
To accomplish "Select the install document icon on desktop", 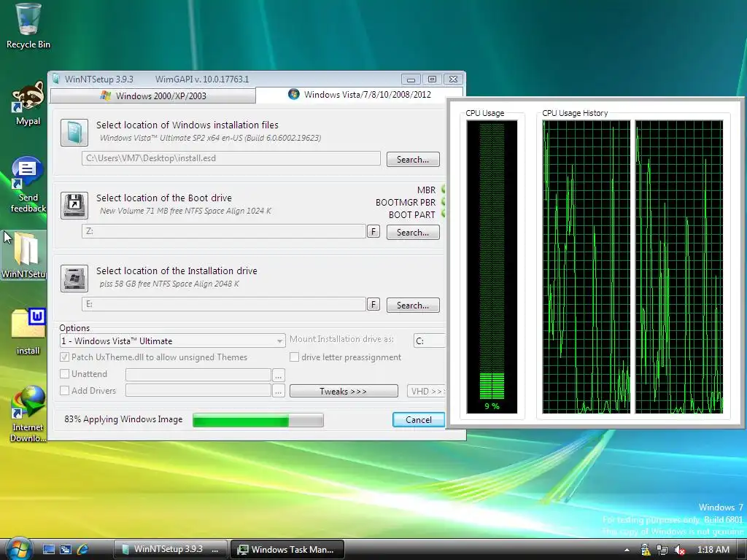I will point(28,332).
